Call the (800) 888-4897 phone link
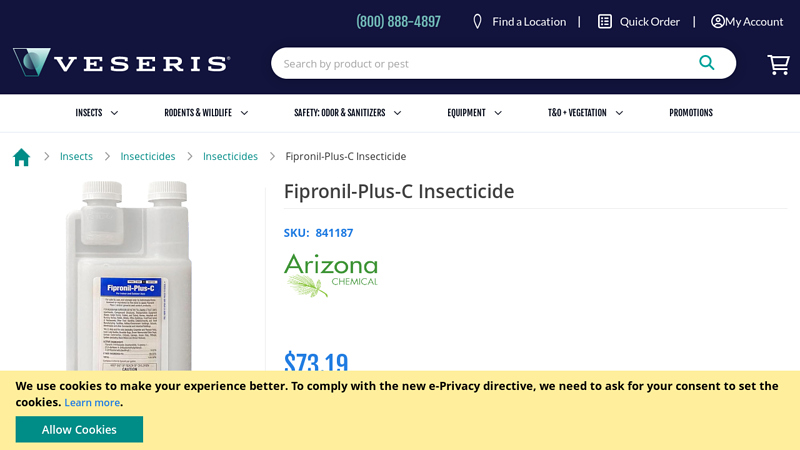 point(398,21)
